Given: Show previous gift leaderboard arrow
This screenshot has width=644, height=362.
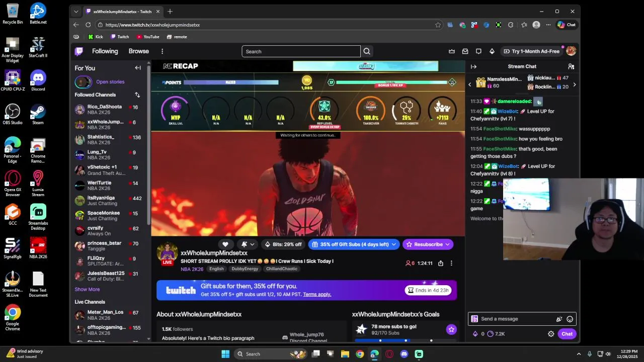Looking at the screenshot, I should pos(470,84).
